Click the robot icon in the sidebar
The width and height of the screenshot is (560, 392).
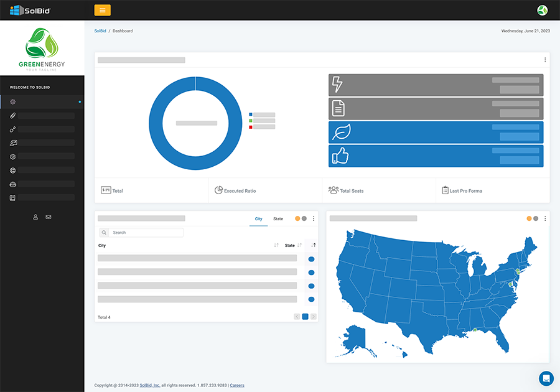point(13,184)
